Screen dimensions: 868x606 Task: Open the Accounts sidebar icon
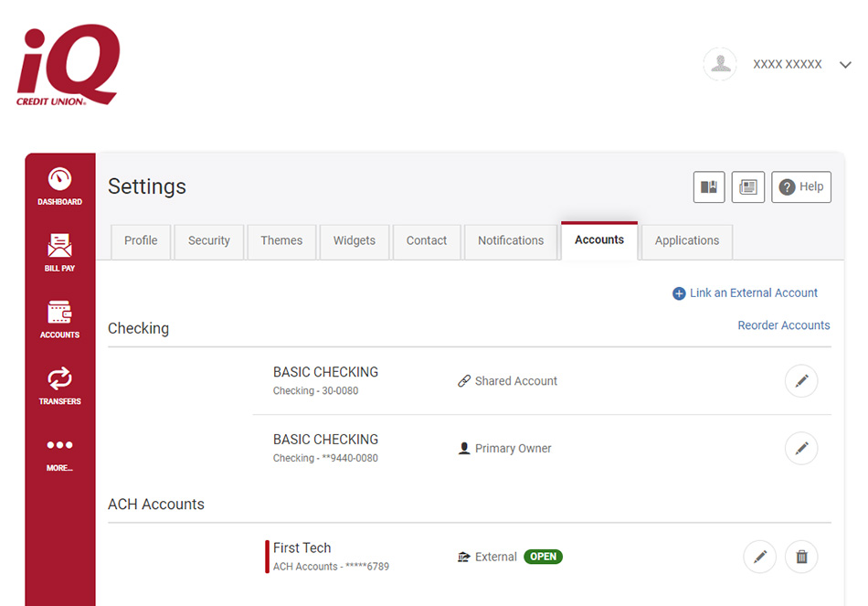(59, 319)
